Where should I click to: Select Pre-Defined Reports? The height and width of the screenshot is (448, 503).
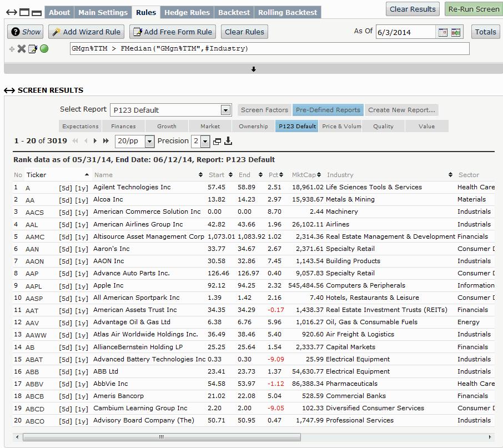coord(328,110)
